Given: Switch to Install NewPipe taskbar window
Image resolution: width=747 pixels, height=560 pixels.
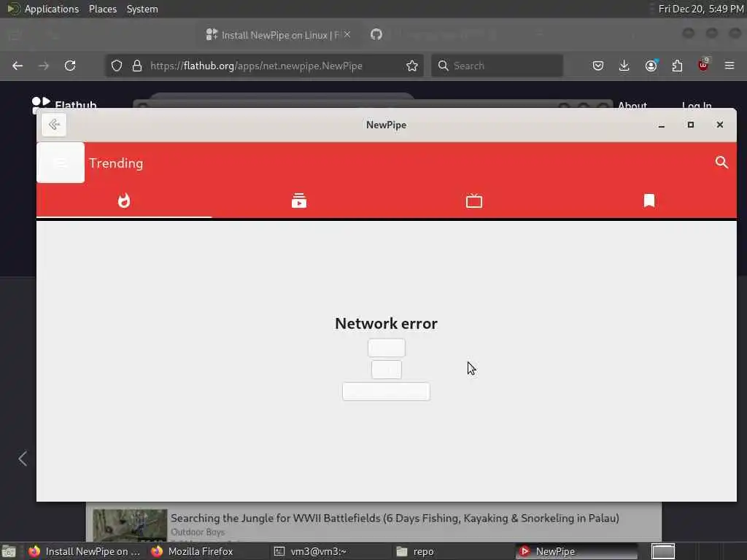Looking at the screenshot, I should coord(85,551).
